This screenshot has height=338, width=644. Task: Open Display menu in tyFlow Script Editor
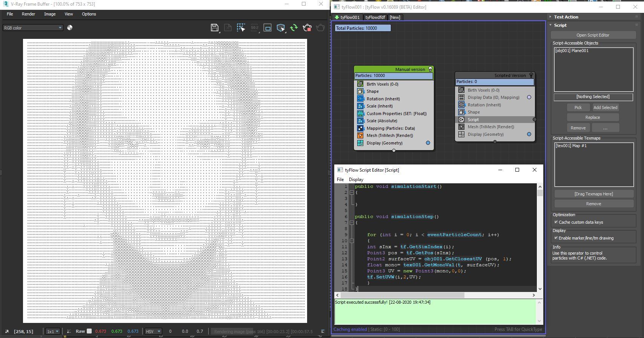click(x=356, y=180)
